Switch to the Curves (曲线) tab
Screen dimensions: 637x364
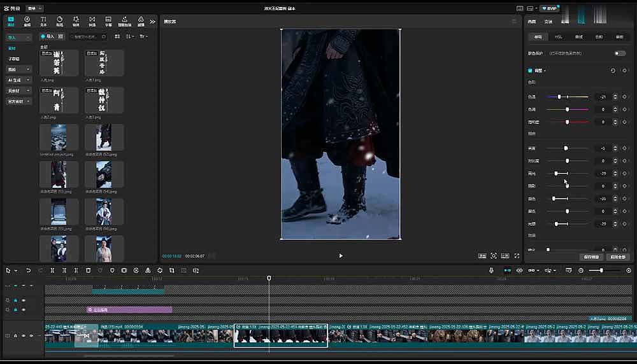click(x=579, y=37)
